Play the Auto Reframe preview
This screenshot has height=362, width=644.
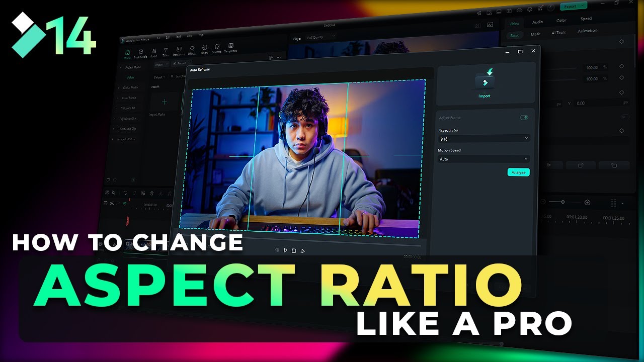(285, 250)
